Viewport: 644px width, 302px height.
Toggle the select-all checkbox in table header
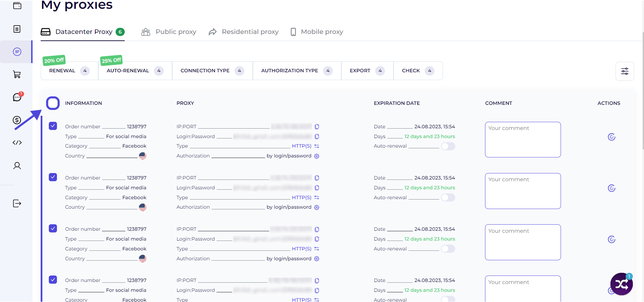point(53,103)
